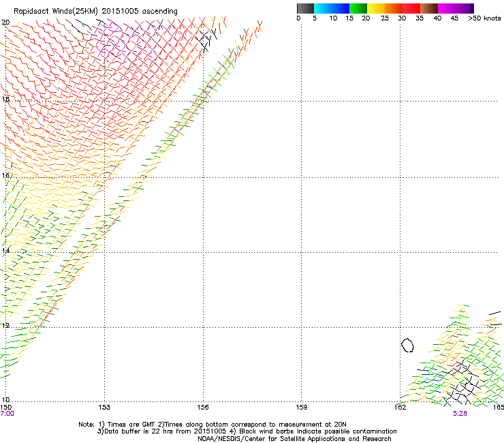Screen dimensions: 504x443
Task: Click the small black island outline
Action: pyautogui.click(x=407, y=345)
